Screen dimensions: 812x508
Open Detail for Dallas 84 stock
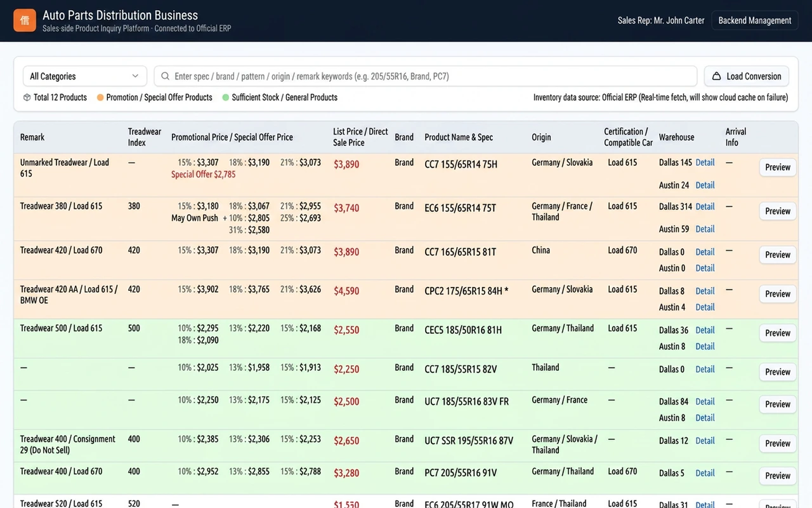point(705,401)
